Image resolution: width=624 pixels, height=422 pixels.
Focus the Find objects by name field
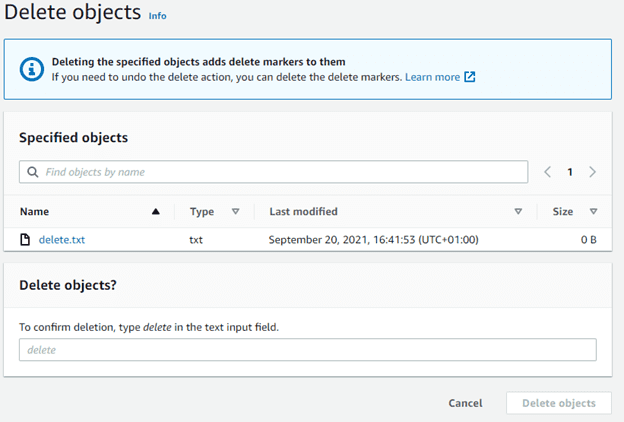coord(280,172)
